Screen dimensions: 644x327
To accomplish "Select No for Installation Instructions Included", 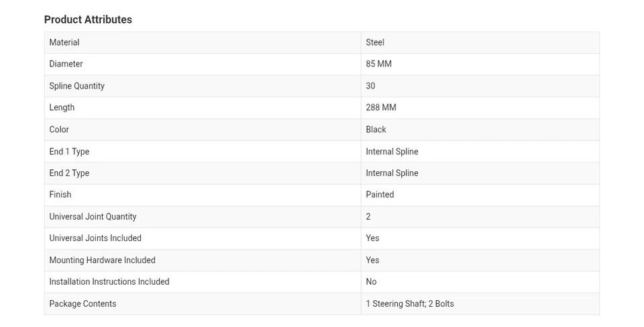I will click(x=371, y=282).
